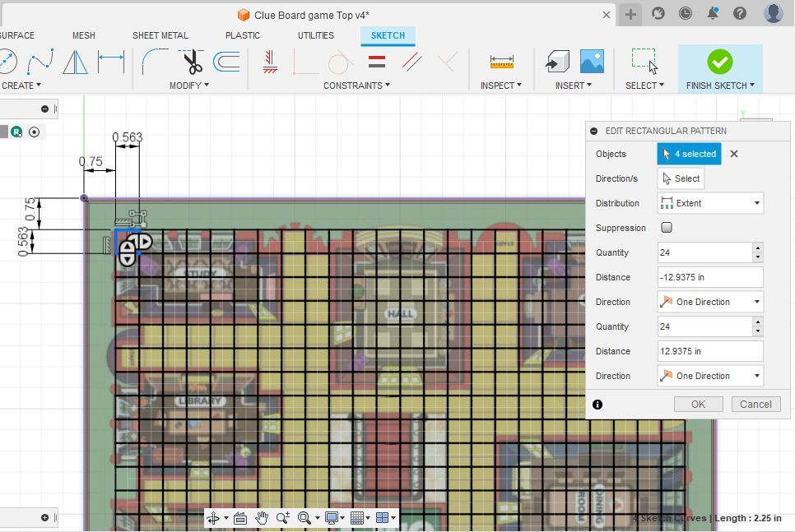Open the user profile avatar
Image resolution: width=795 pixels, height=532 pixels.
pos(774,12)
